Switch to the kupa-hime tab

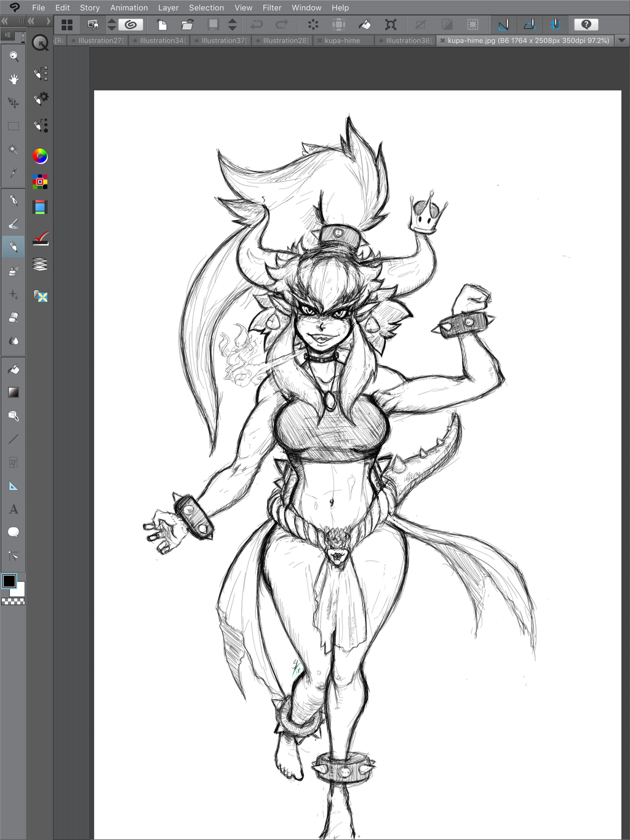[x=343, y=41]
